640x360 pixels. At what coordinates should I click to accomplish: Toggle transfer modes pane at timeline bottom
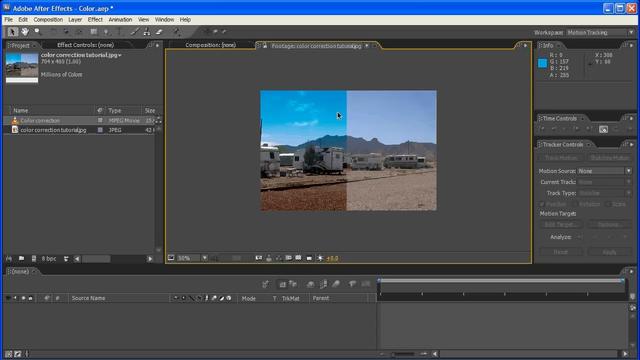tap(18, 354)
